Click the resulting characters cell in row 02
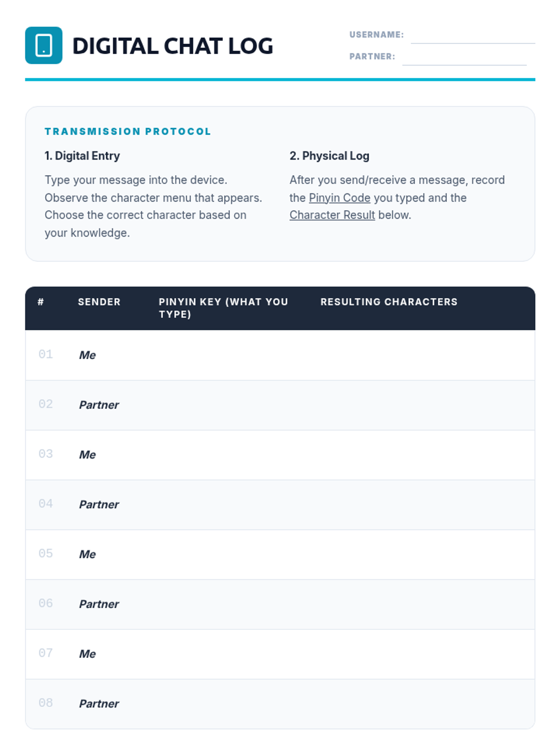The image size is (560, 747). click(420, 405)
